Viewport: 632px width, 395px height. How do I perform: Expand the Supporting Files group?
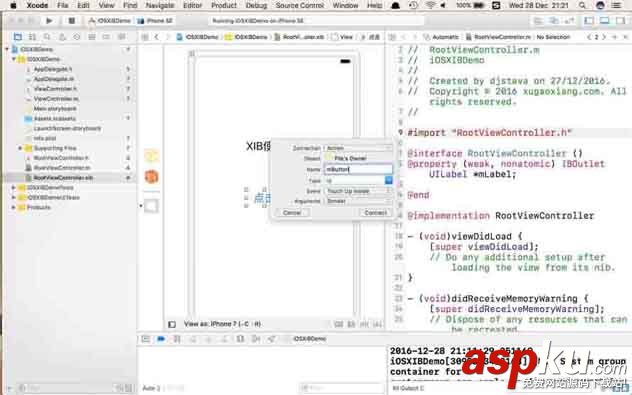tap(20, 148)
